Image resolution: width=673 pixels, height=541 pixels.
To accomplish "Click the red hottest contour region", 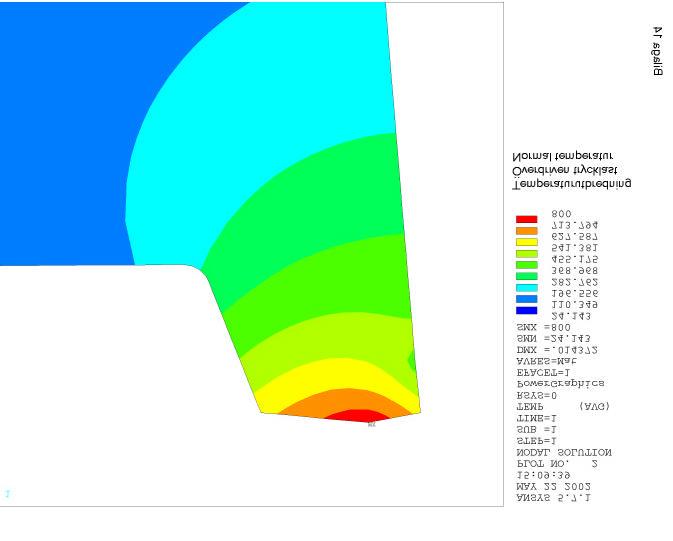I will [358, 416].
